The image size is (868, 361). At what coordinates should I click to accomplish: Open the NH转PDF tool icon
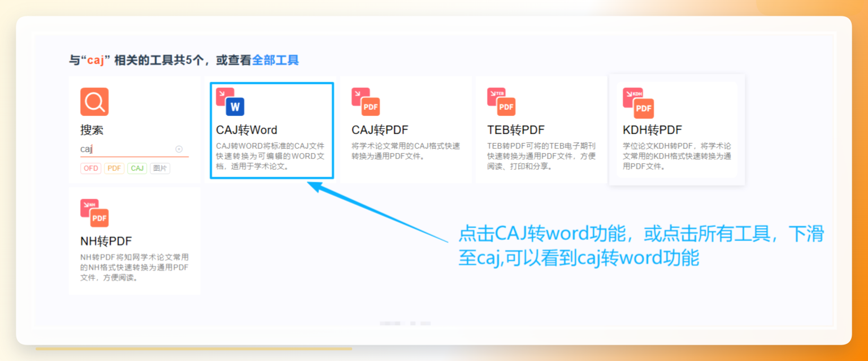pyautogui.click(x=94, y=213)
